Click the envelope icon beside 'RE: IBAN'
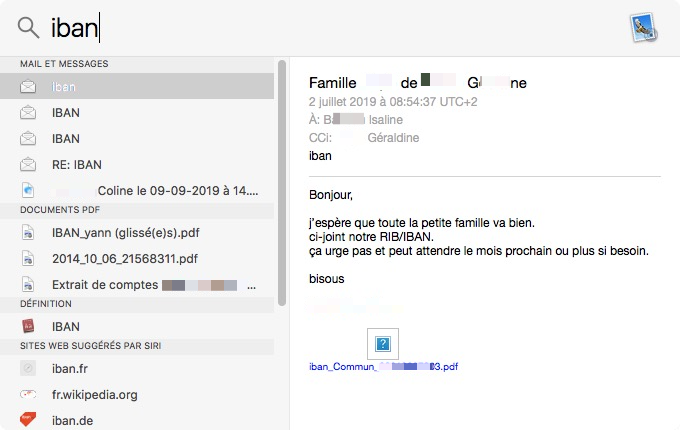Viewport: 680px width, 430px height. point(28,165)
